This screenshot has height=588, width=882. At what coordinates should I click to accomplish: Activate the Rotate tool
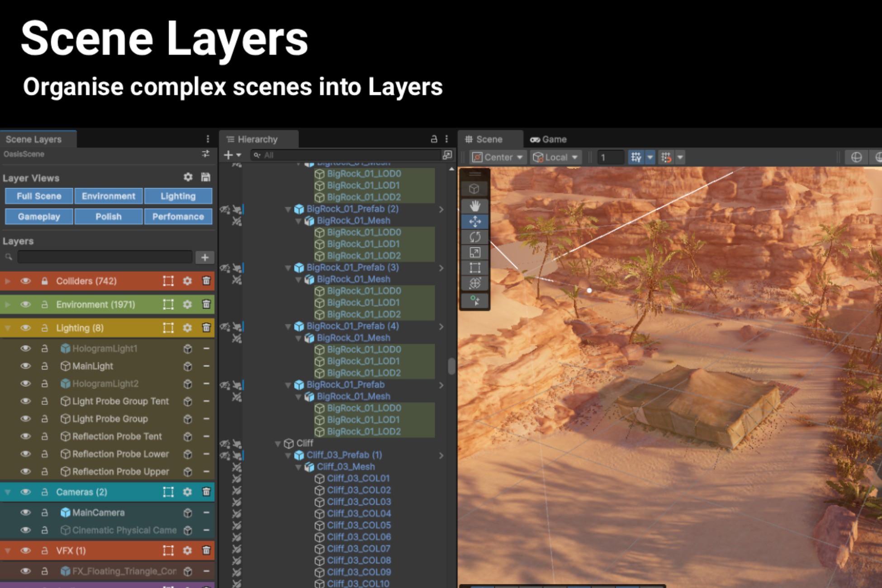coord(474,237)
